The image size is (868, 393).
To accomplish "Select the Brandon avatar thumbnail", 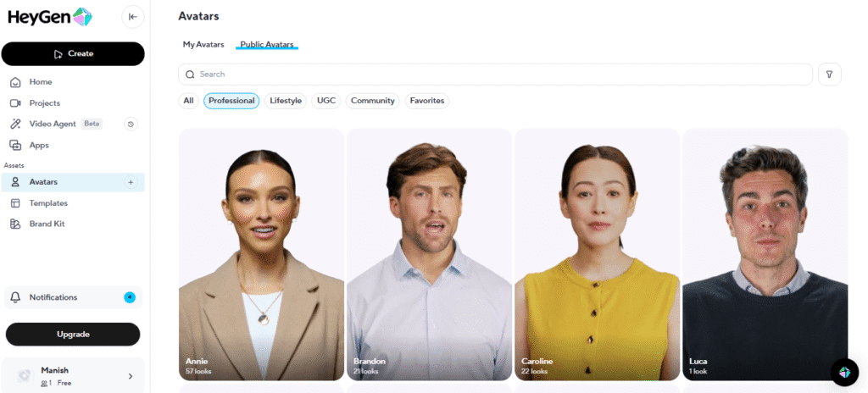I will [429, 254].
